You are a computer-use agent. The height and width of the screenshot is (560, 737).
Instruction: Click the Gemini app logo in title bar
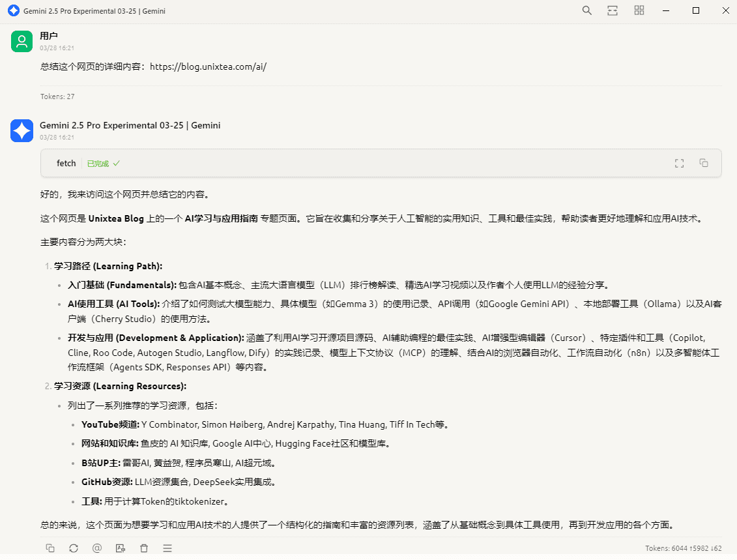click(x=14, y=10)
